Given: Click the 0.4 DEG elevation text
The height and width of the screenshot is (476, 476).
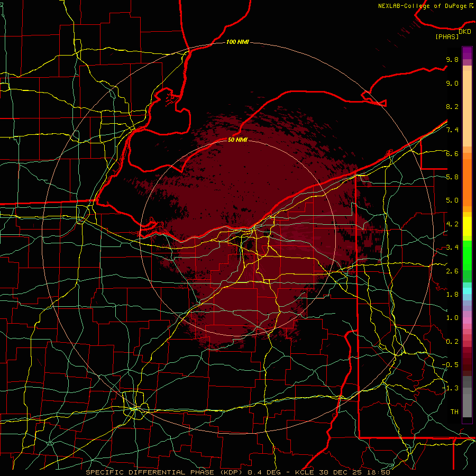Looking at the screenshot, I should coord(265,472).
